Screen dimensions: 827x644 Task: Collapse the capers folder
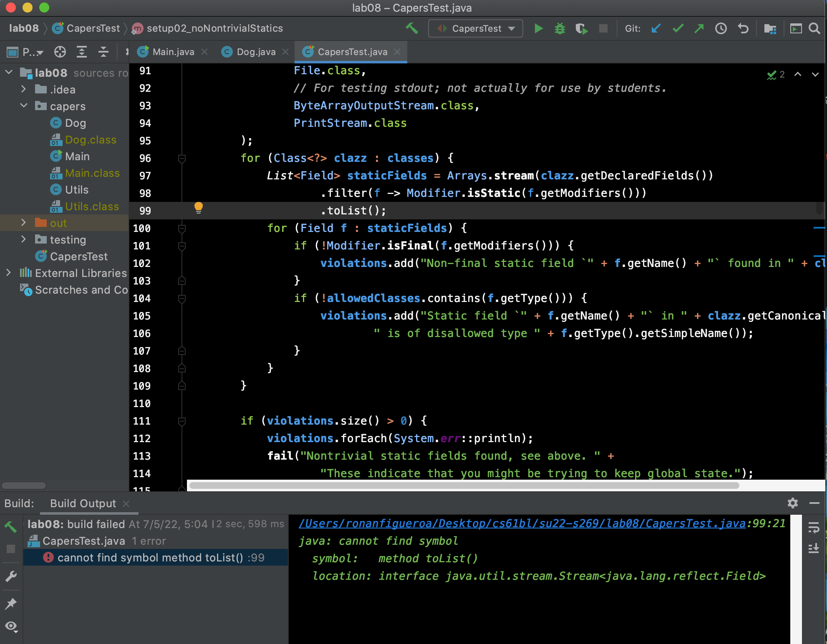coord(24,106)
